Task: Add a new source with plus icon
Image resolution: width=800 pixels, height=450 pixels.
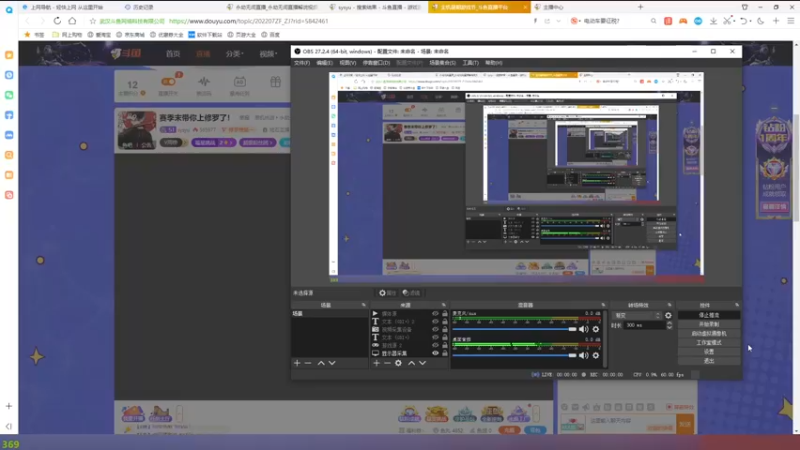Action: (x=377, y=363)
